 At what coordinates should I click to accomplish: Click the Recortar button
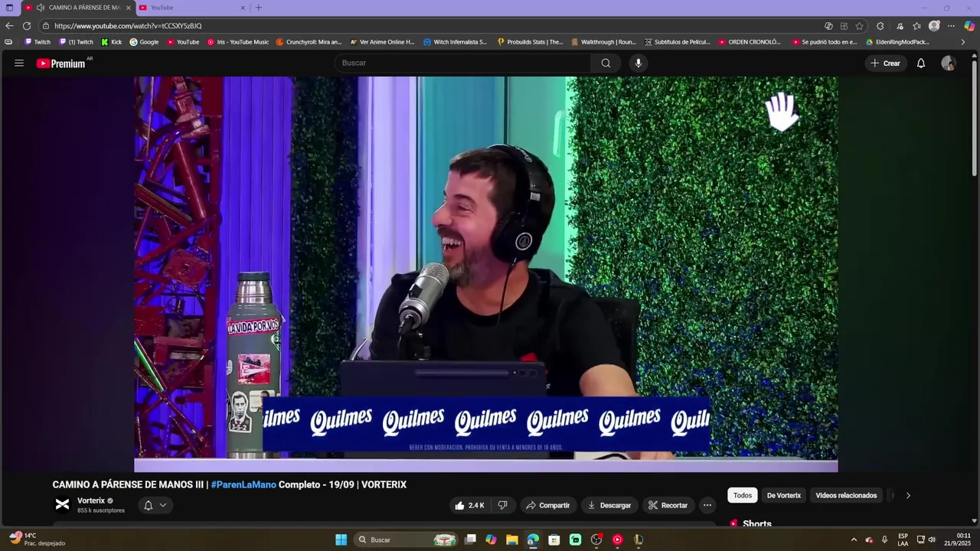coord(668,505)
